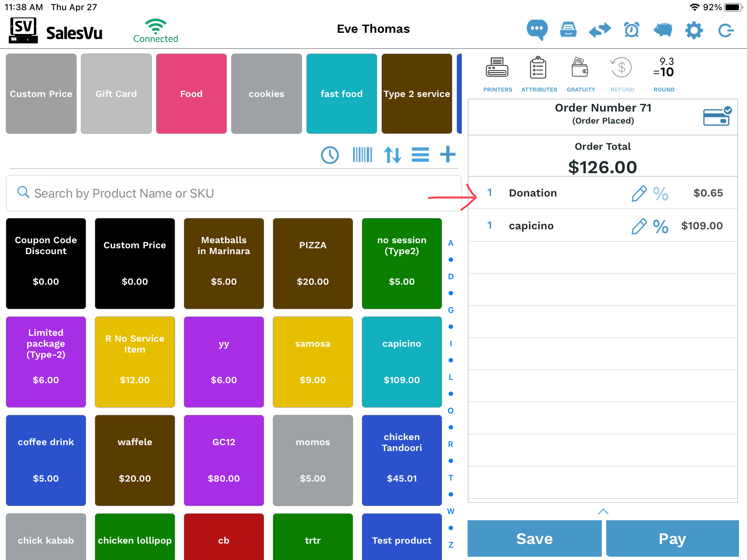Screen dimensions: 747x560
Task: Select the cookies category tab
Action: pos(266,94)
